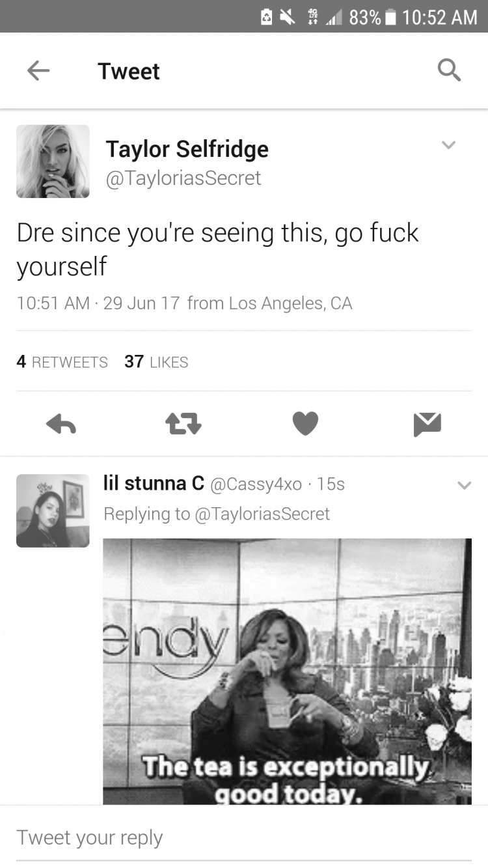
Task: Tap the back arrow icon
Action: [x=38, y=71]
